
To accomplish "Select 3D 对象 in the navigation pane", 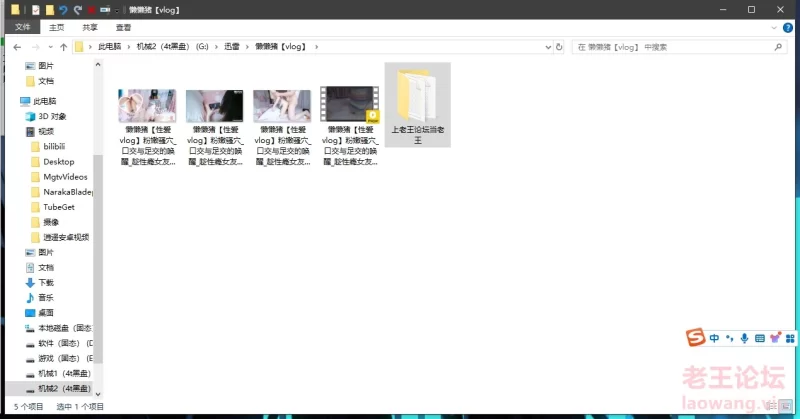I will (46, 116).
